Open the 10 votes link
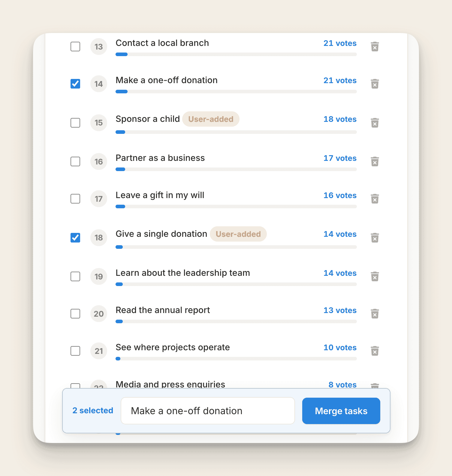Viewport: 452px width, 476px height. (x=340, y=348)
